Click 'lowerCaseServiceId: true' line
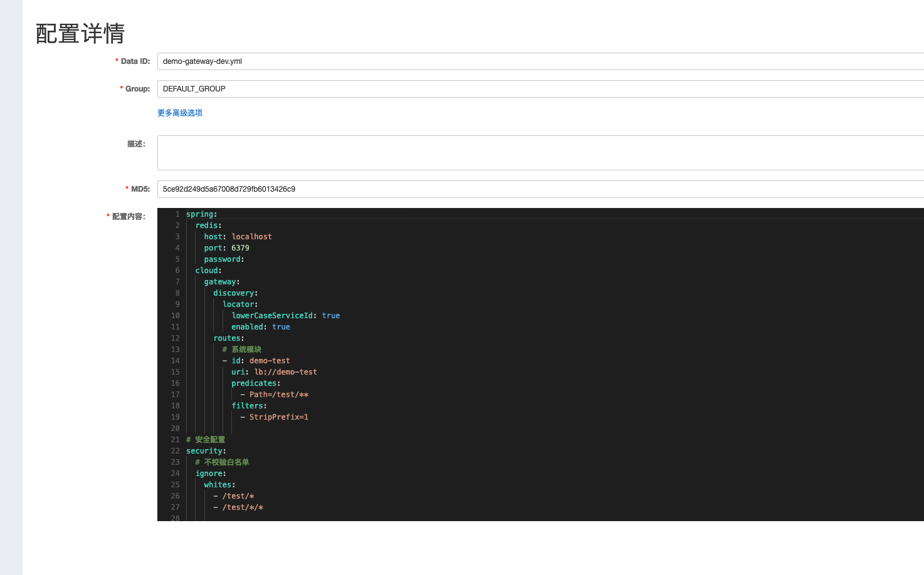 (x=286, y=316)
